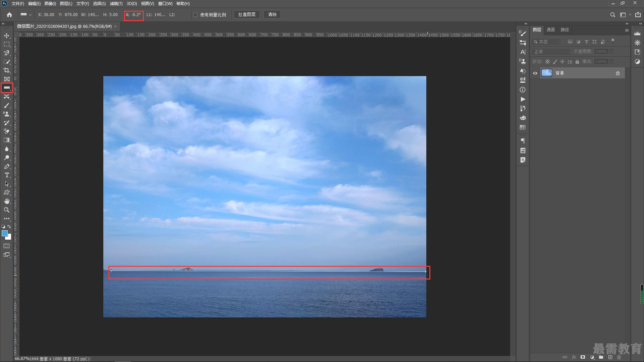The height and width of the screenshot is (362, 644).
Task: Select the Horizontal Type tool
Action: tap(7, 175)
